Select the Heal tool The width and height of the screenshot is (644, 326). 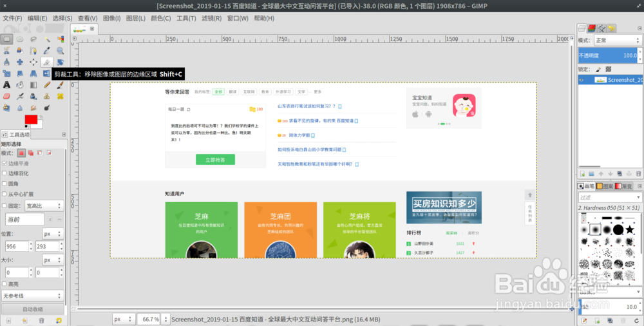[61, 96]
